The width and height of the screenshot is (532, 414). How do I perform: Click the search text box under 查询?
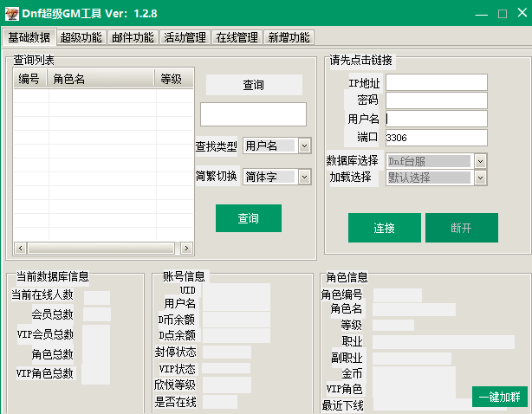(253, 114)
